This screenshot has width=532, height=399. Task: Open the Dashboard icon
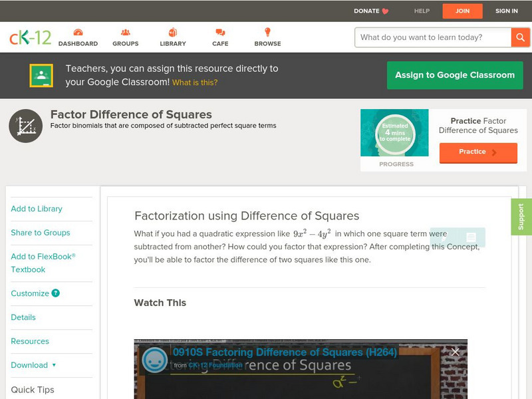pos(78,33)
